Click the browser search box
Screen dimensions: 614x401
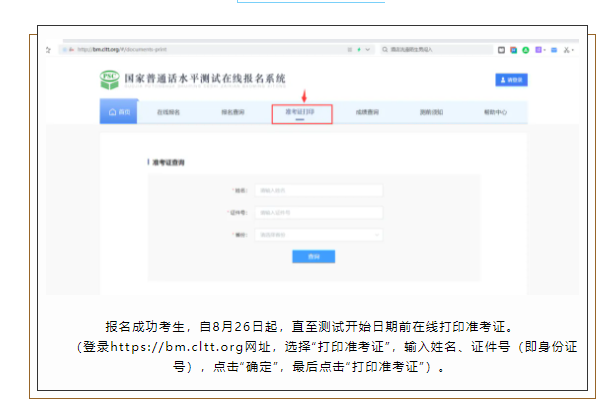(x=430, y=49)
